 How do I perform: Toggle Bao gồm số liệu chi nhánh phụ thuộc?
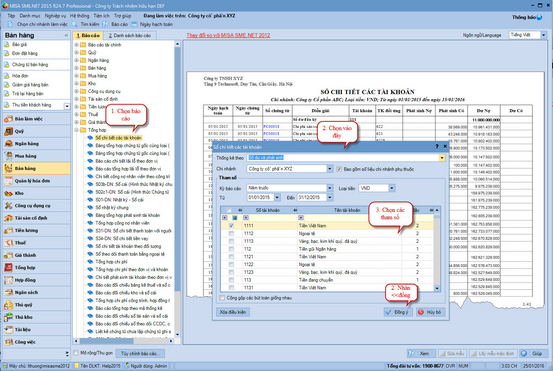click(339, 169)
